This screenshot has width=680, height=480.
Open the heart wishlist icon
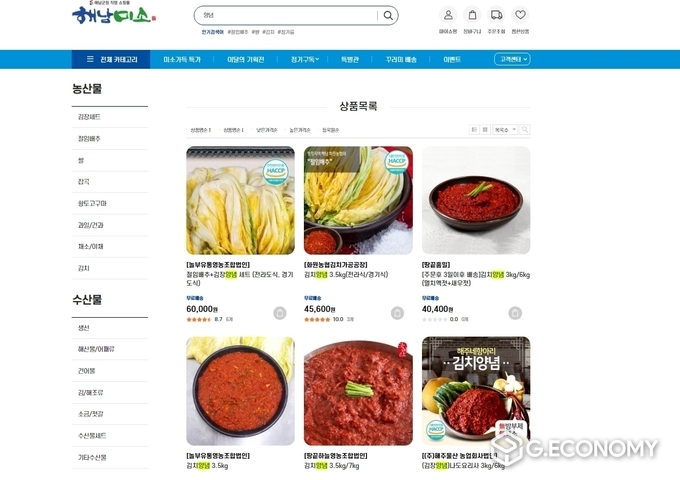click(x=520, y=15)
